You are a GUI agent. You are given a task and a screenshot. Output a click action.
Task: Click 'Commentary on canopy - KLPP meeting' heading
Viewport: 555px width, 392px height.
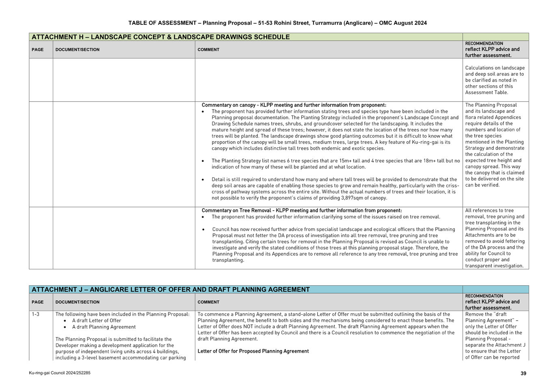click(x=294, y=105)
